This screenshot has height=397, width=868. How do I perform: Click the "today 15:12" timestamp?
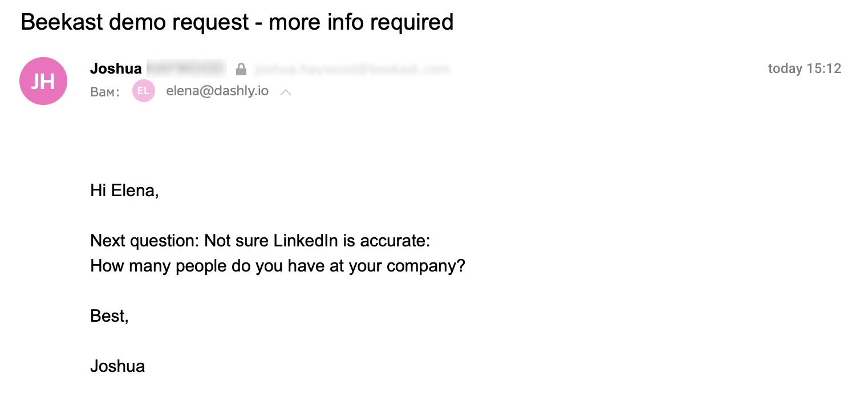(x=804, y=69)
